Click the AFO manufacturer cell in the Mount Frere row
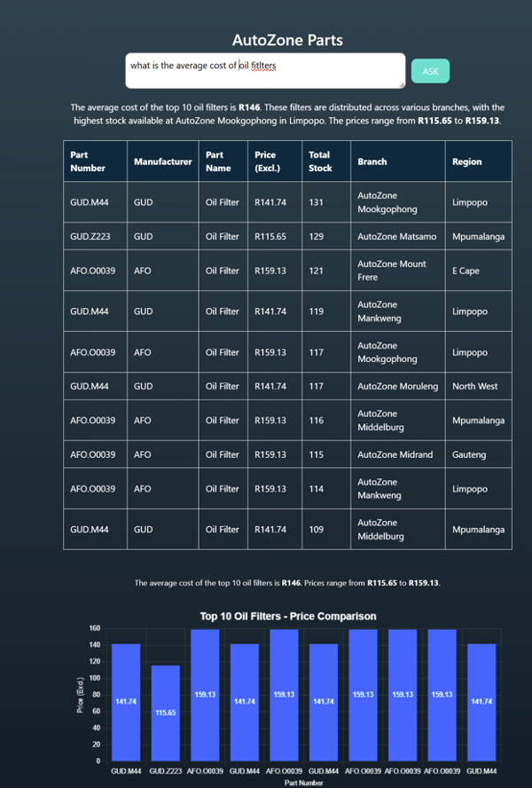This screenshot has height=788, width=532. pyautogui.click(x=163, y=271)
